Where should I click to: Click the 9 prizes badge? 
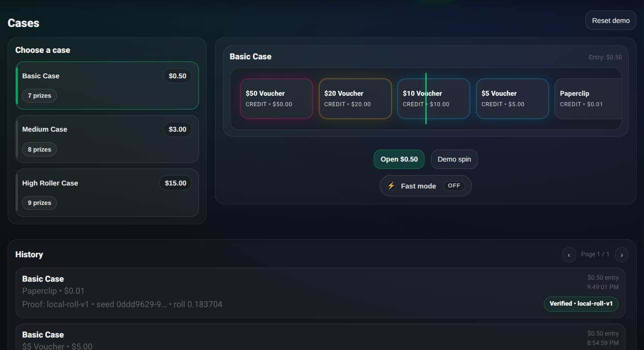tap(39, 203)
